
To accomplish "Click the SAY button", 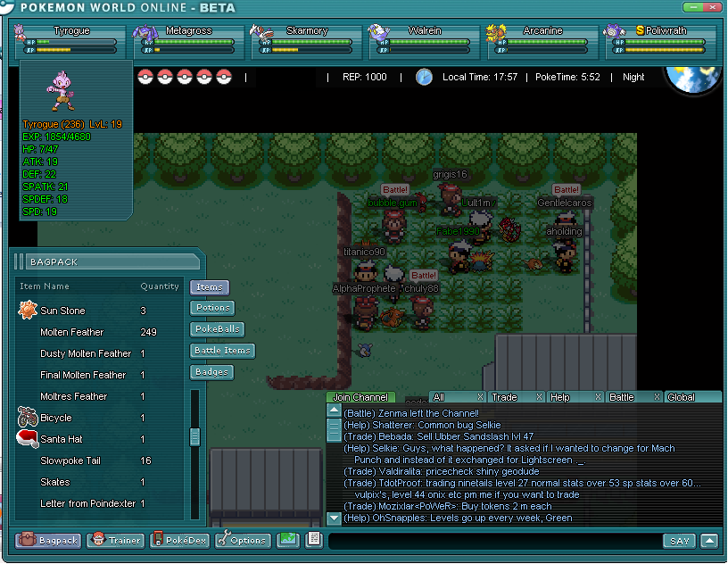I will [x=679, y=541].
